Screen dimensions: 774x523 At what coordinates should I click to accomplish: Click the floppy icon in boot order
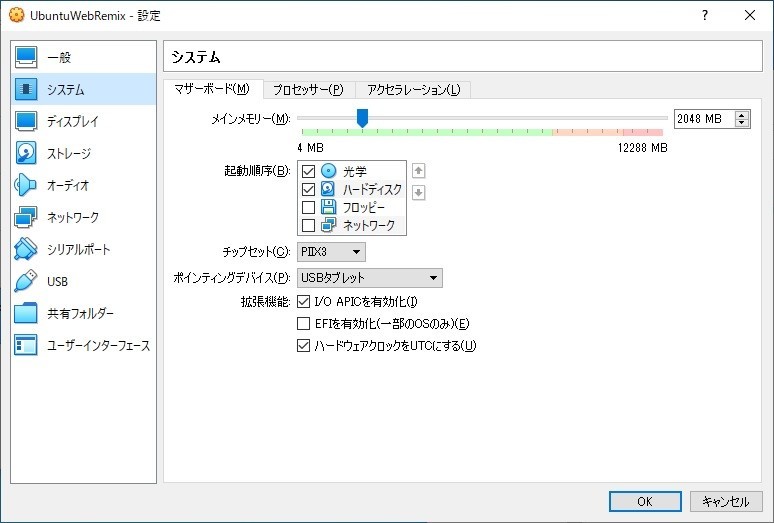click(328, 207)
